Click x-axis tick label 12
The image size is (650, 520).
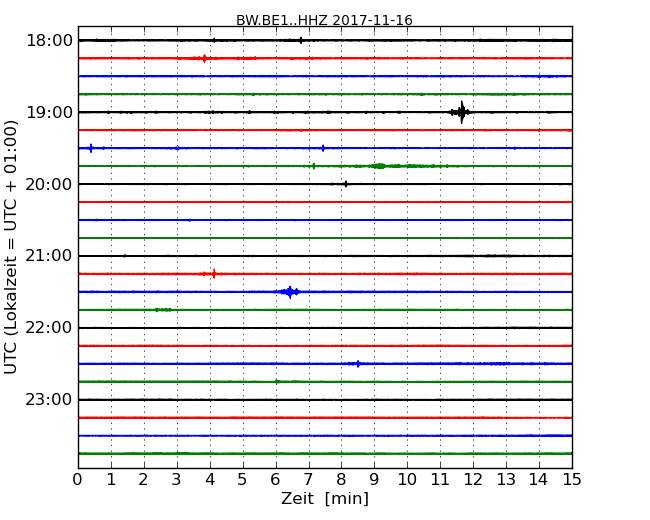coord(473,479)
